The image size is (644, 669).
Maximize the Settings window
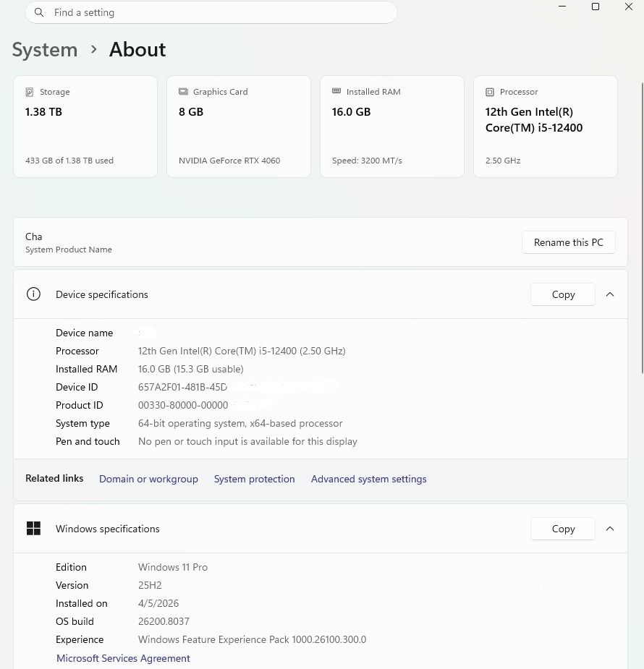pyautogui.click(x=596, y=7)
